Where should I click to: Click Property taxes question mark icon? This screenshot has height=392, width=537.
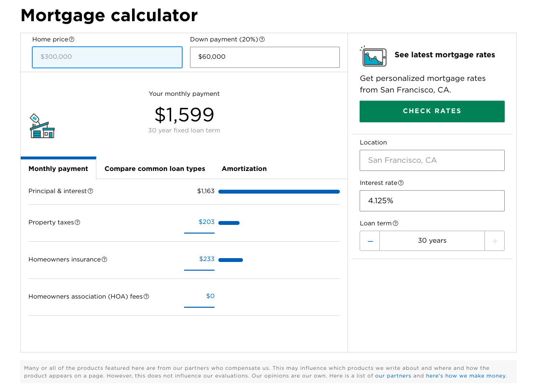click(78, 222)
